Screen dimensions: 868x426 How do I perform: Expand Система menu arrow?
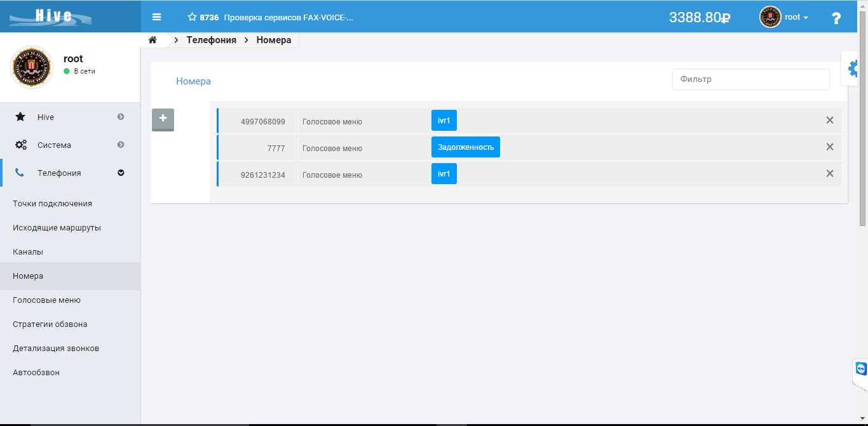(x=121, y=145)
